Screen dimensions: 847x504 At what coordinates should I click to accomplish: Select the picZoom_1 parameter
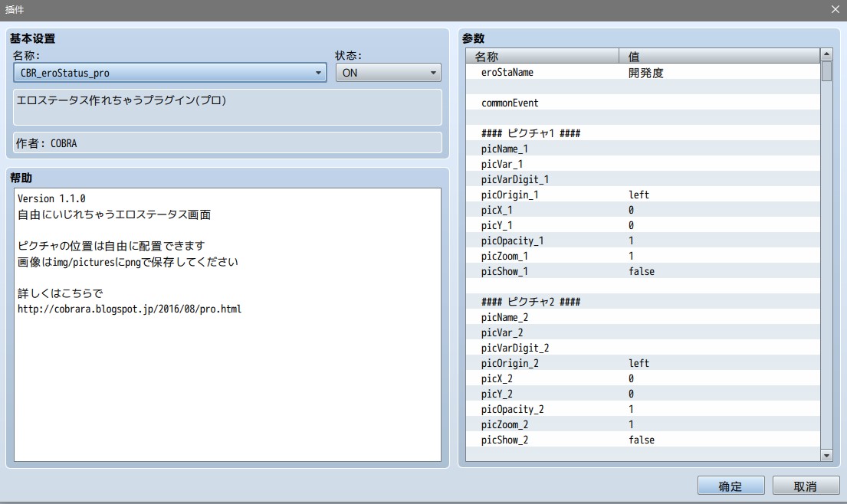(x=643, y=256)
